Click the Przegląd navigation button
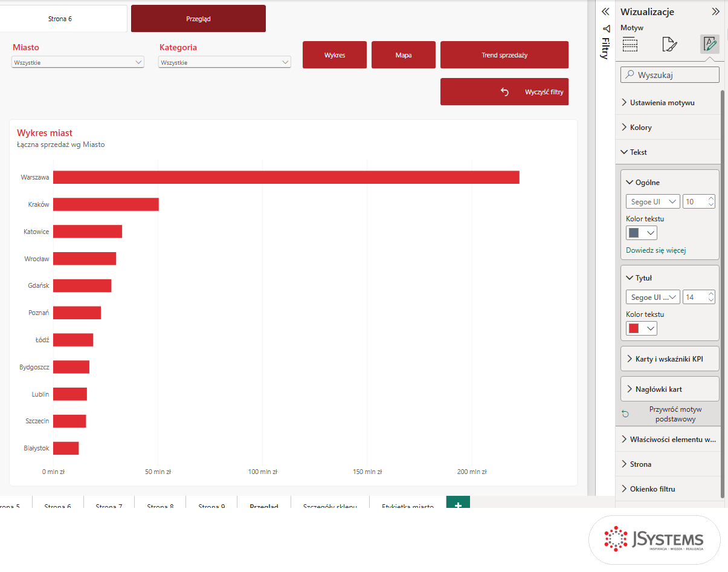The width and height of the screenshot is (728, 572). pos(198,19)
